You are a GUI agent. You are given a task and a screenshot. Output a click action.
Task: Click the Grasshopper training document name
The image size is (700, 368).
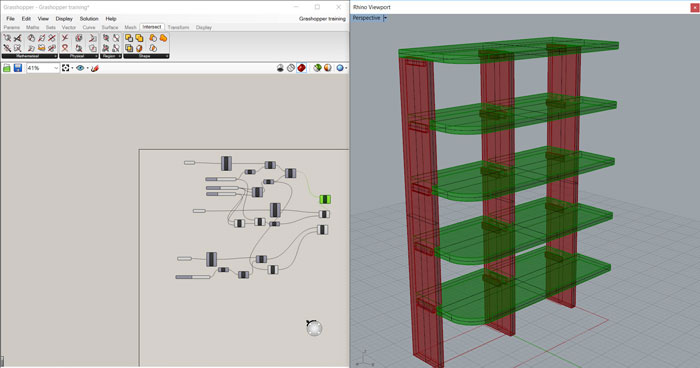pos(322,19)
